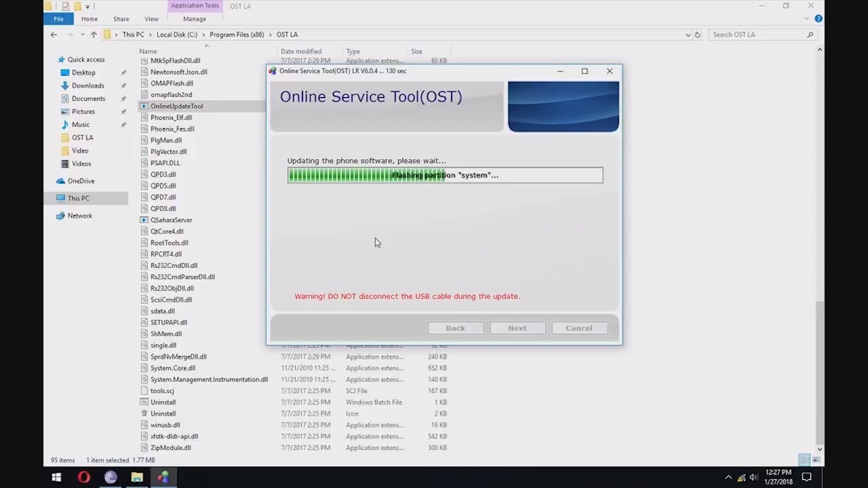The image size is (868, 488).
Task: Switch to the View ribbon tab
Action: coord(151,19)
